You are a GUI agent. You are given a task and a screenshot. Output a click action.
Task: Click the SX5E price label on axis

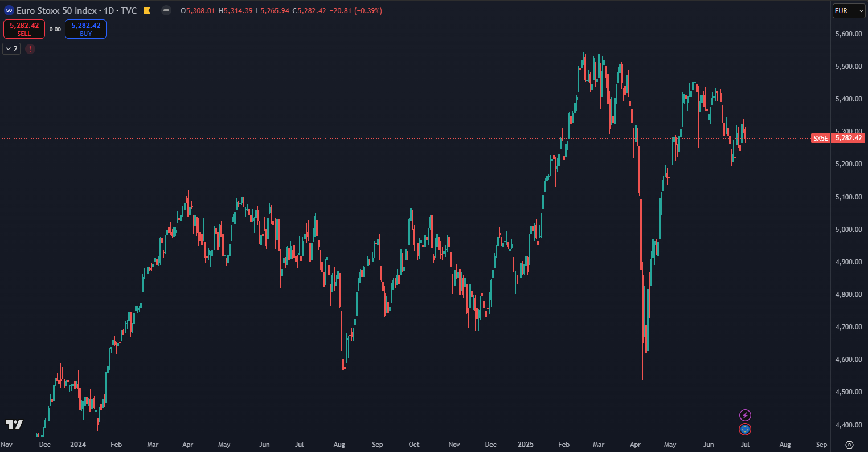[x=820, y=138]
